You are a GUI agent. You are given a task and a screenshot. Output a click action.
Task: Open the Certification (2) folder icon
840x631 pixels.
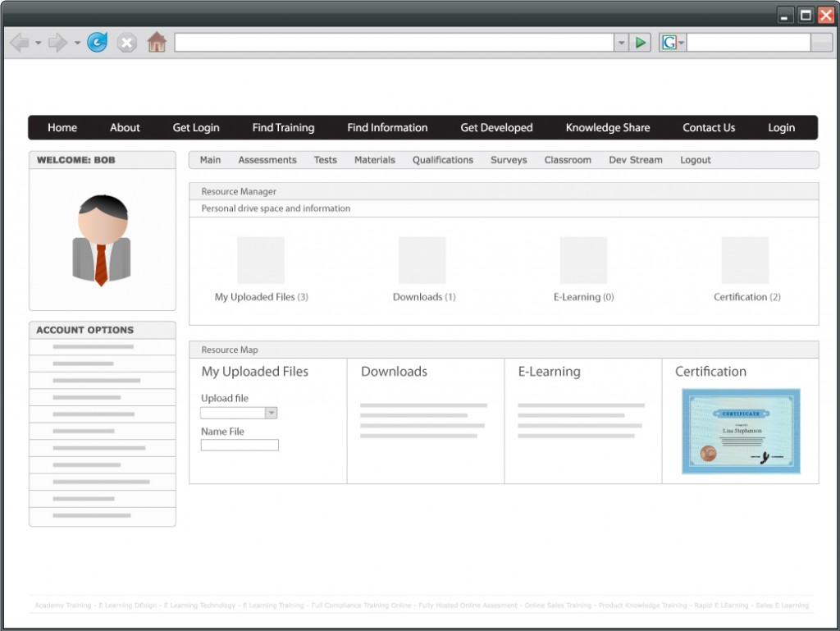tap(745, 260)
